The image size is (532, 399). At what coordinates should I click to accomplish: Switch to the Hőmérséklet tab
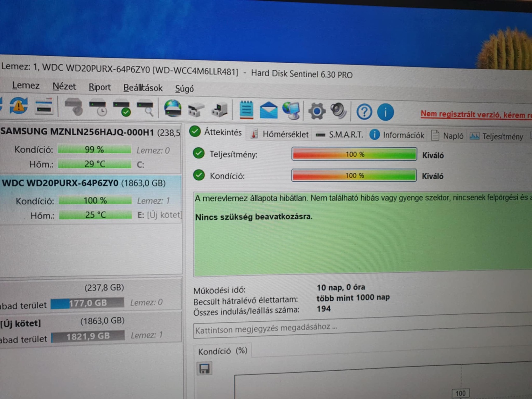(x=280, y=134)
